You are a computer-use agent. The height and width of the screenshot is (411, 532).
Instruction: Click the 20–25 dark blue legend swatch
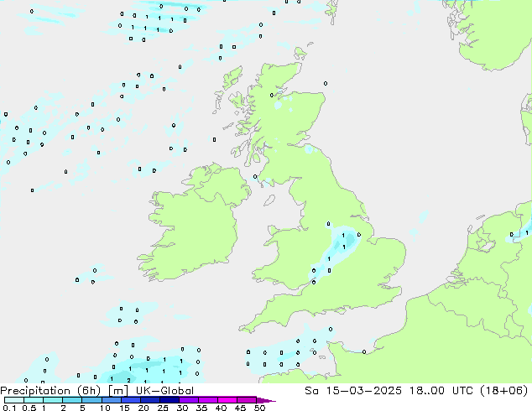(x=149, y=400)
